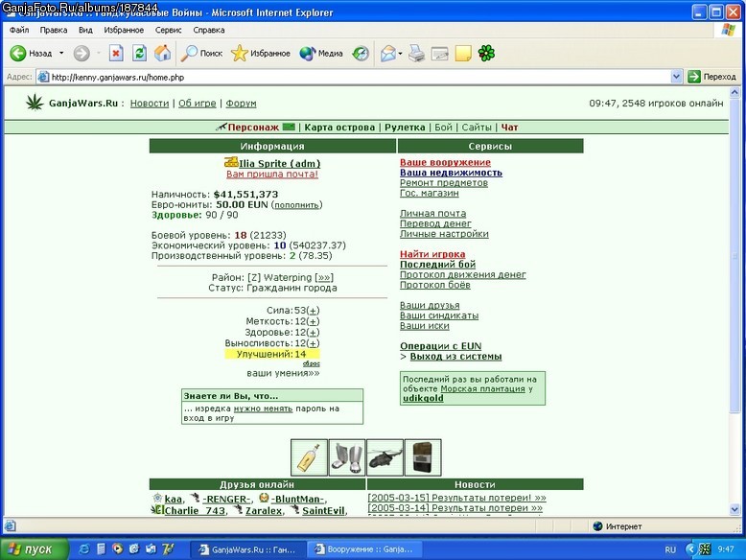This screenshot has height=560, width=746.
Task: Print page using printer icon
Action: (416, 54)
